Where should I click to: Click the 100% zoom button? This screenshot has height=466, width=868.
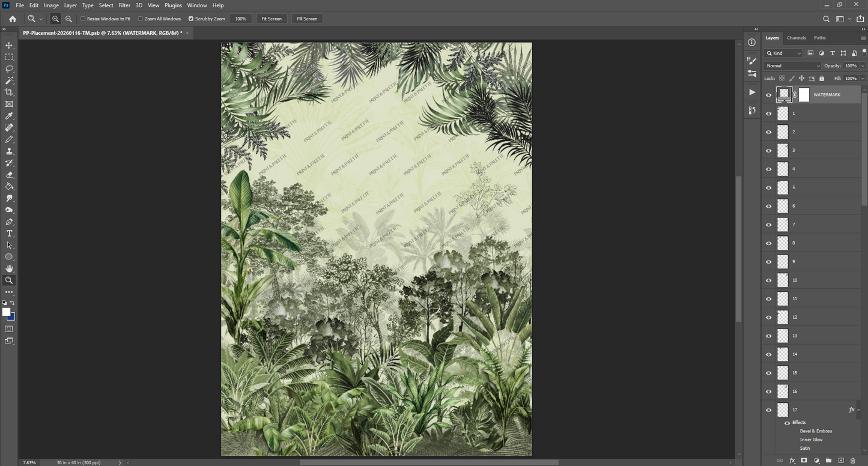[241, 19]
